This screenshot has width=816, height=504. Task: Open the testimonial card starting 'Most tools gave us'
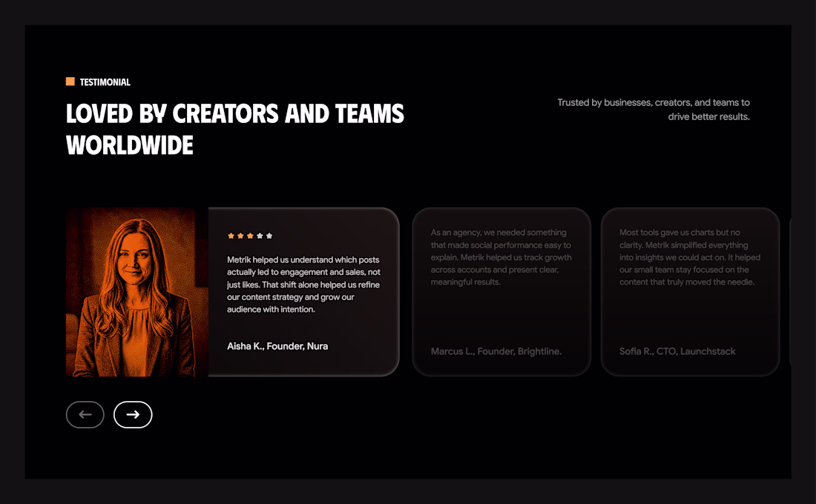pos(690,292)
